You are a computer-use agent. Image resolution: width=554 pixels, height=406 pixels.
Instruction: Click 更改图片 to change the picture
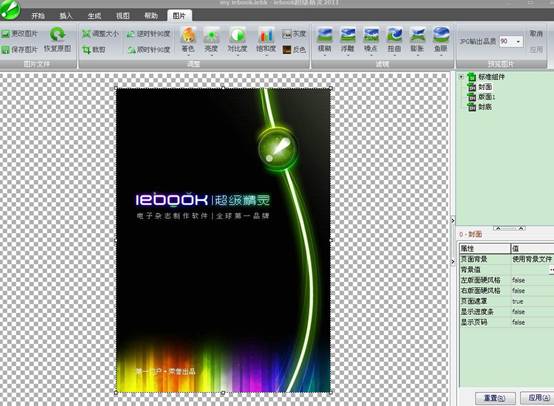point(19,34)
